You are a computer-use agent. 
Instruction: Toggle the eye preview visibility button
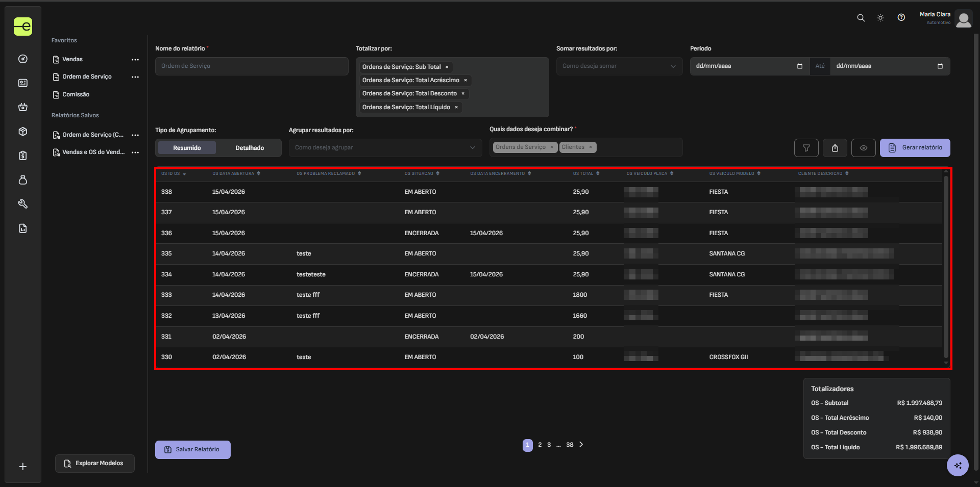(x=864, y=148)
